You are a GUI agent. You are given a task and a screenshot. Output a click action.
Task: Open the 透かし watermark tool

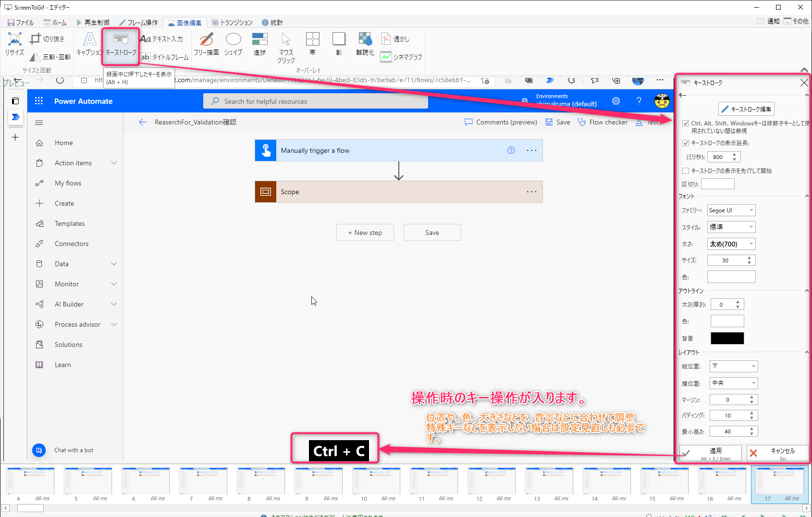[395, 39]
